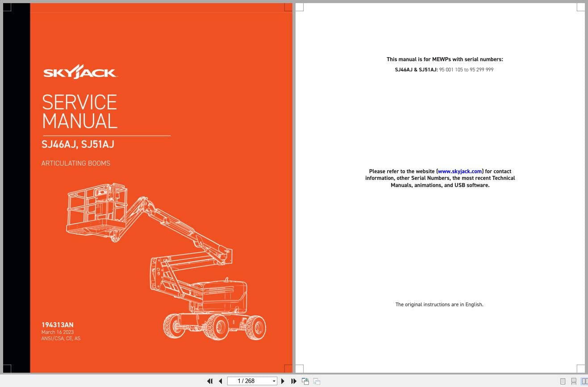Viewport: 588px width, 387px height.
Task: Jump to the first page of the manual
Action: pyautogui.click(x=210, y=381)
